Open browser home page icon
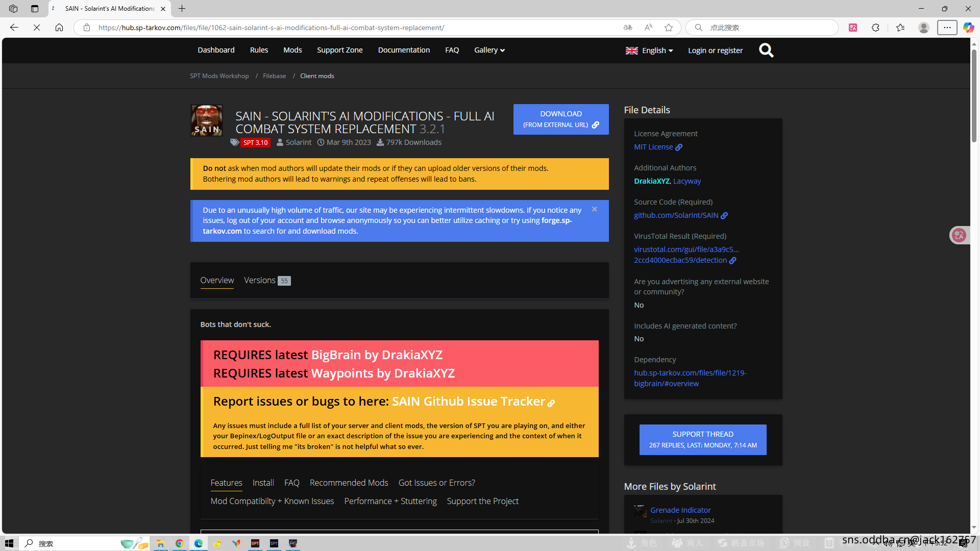Image resolution: width=980 pixels, height=551 pixels. [59, 28]
